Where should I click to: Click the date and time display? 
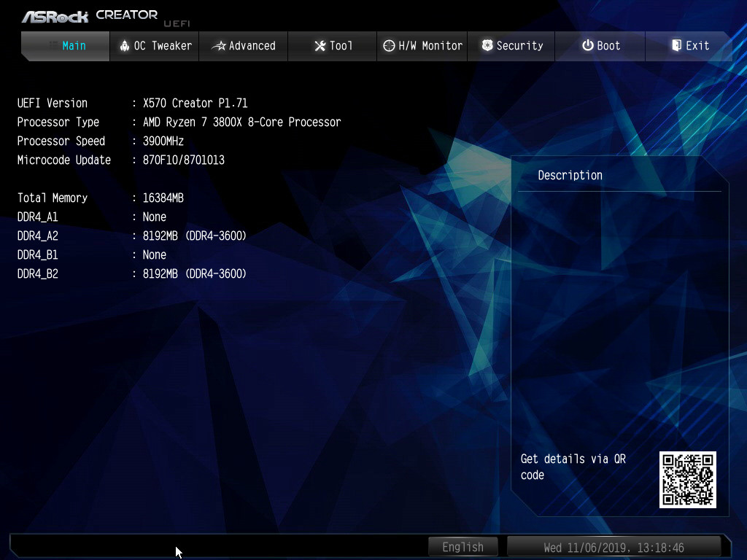[614, 547]
